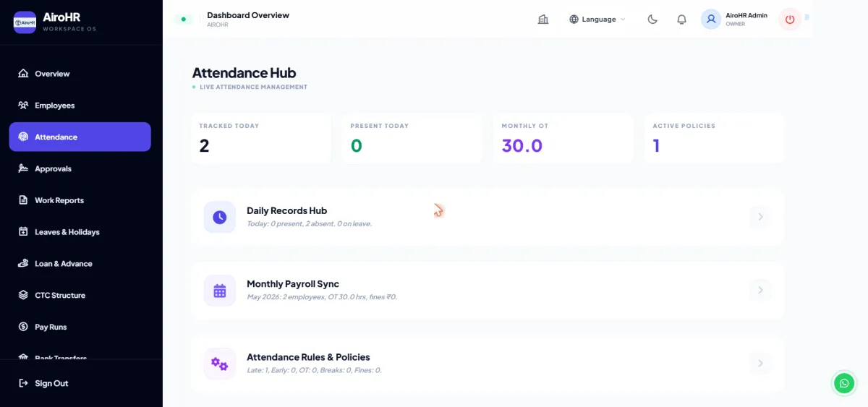Click the globe icon beside Language
Viewport: 868px width, 407px height.
pyautogui.click(x=574, y=20)
